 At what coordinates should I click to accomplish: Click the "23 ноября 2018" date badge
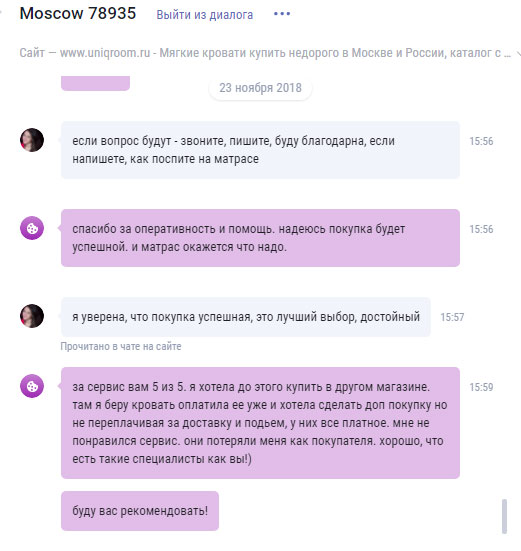(260, 88)
